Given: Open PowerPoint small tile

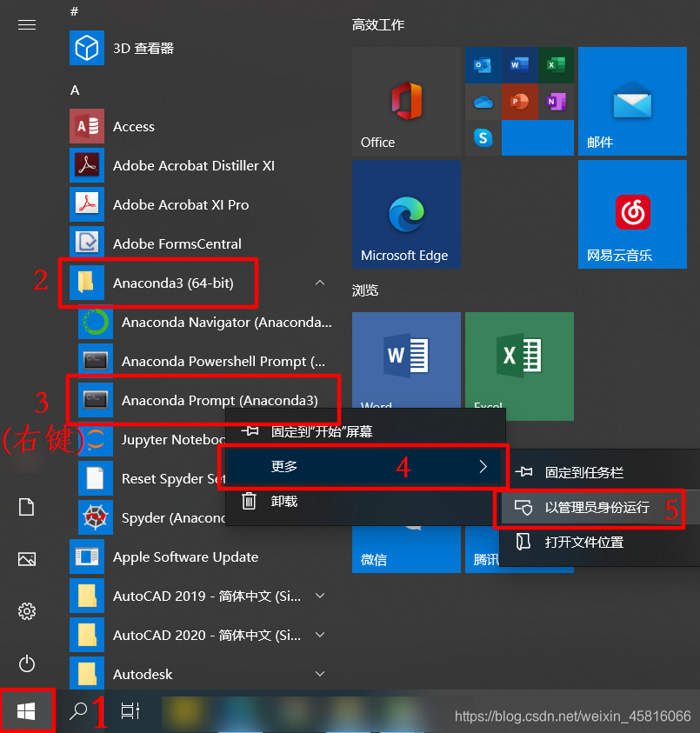Looking at the screenshot, I should coord(519,102).
